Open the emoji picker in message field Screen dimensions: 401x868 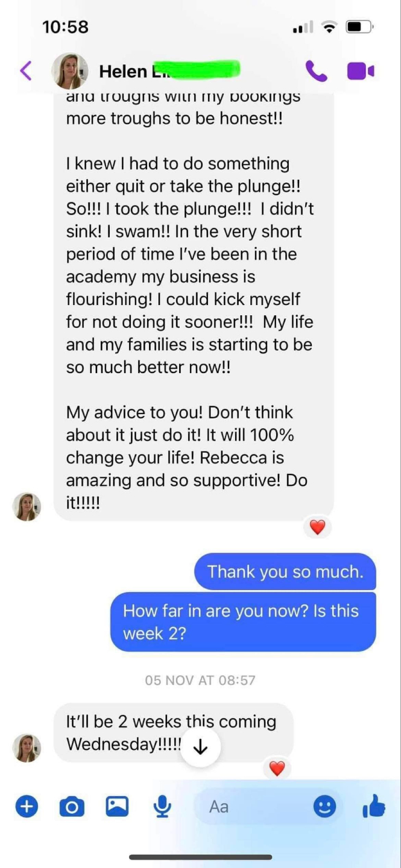click(324, 807)
